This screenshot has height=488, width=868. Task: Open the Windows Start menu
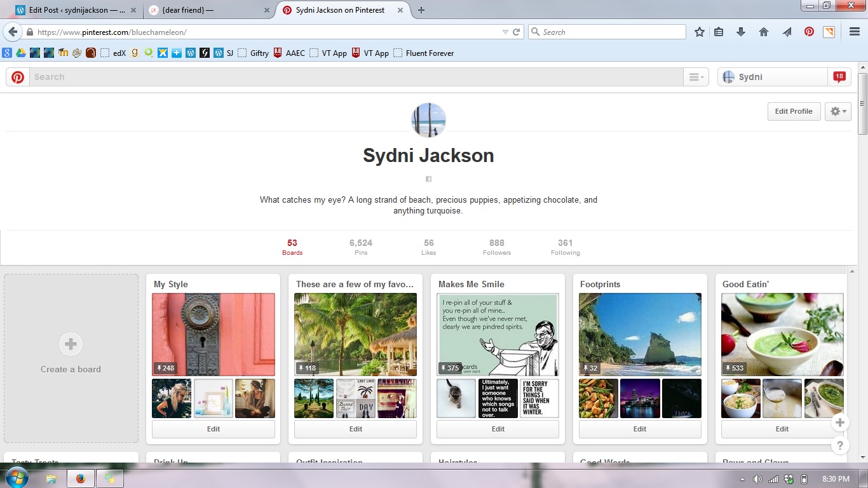(17, 478)
